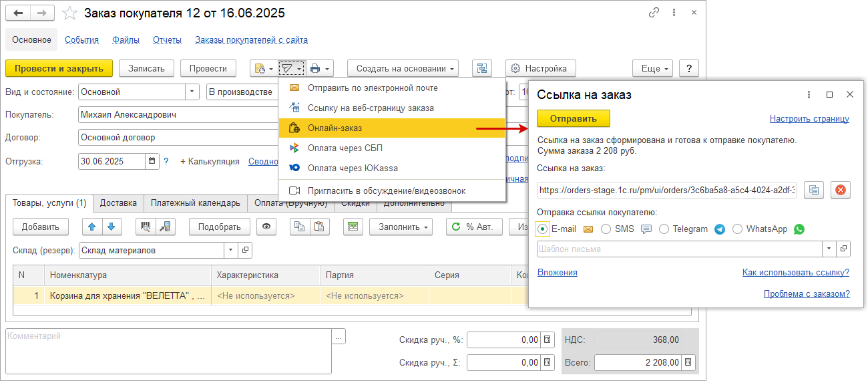Open the Настроить страницу link
868x381 pixels.
(809, 119)
